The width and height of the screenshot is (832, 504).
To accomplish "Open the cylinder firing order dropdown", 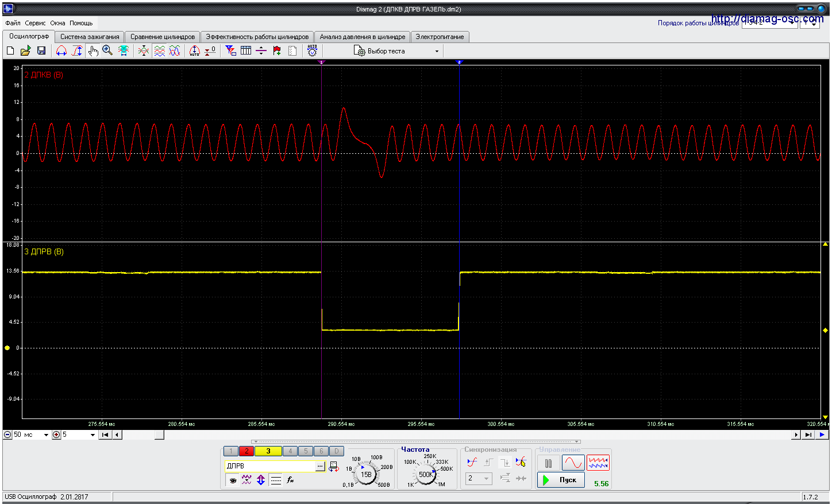I will pyautogui.click(x=769, y=23).
